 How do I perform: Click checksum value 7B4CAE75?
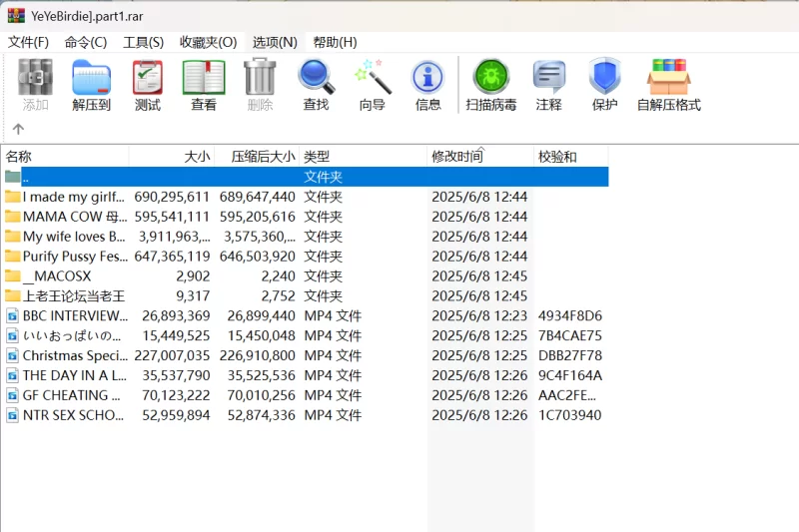570,335
